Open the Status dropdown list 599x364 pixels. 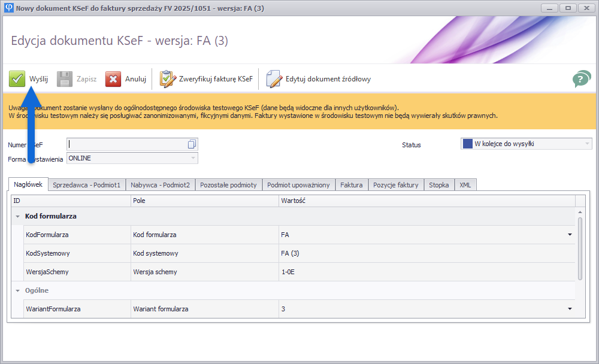[x=586, y=144]
